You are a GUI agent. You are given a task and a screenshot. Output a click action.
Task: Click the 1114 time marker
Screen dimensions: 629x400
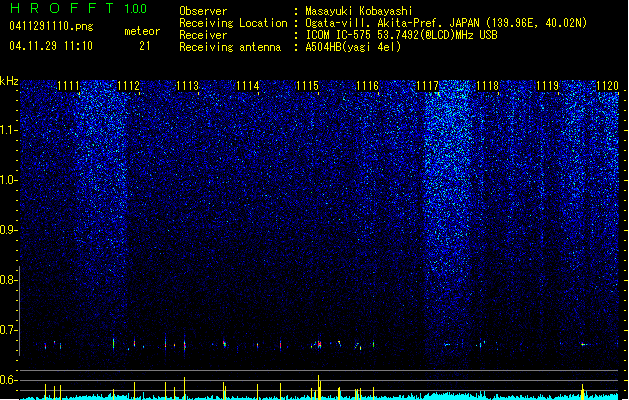pyautogui.click(x=248, y=86)
